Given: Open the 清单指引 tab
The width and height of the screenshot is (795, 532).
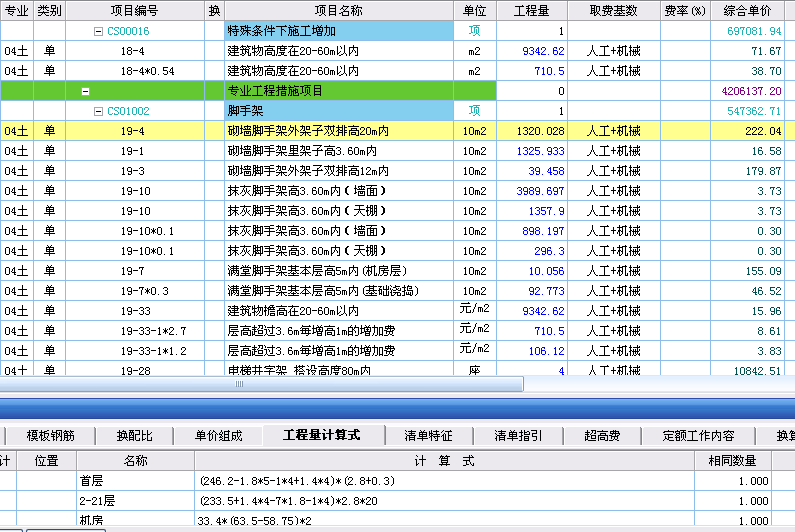Looking at the screenshot, I should (518, 436).
